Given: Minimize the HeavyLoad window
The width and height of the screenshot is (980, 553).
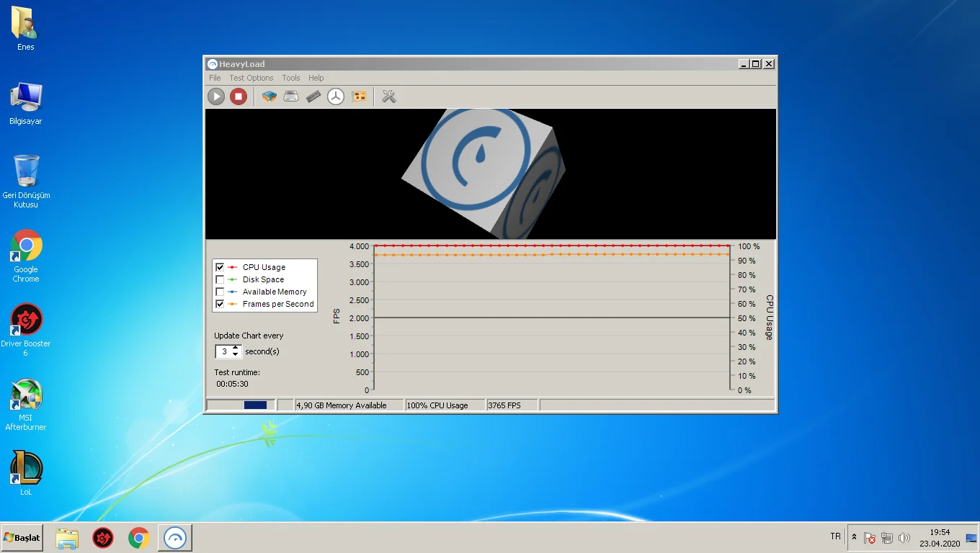Looking at the screenshot, I should click(x=744, y=64).
